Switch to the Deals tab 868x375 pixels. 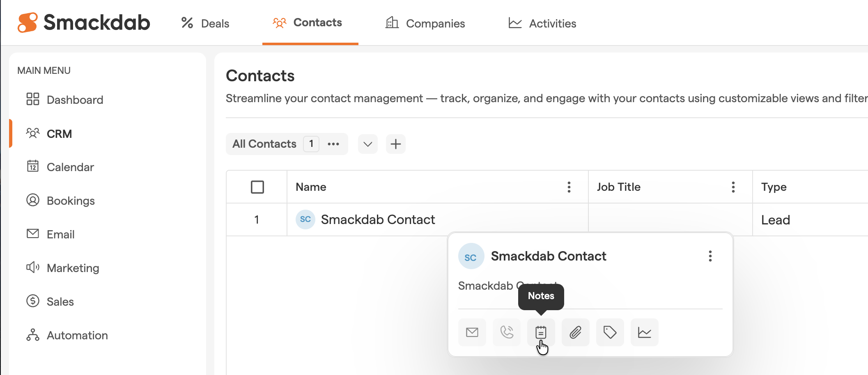coord(205,23)
